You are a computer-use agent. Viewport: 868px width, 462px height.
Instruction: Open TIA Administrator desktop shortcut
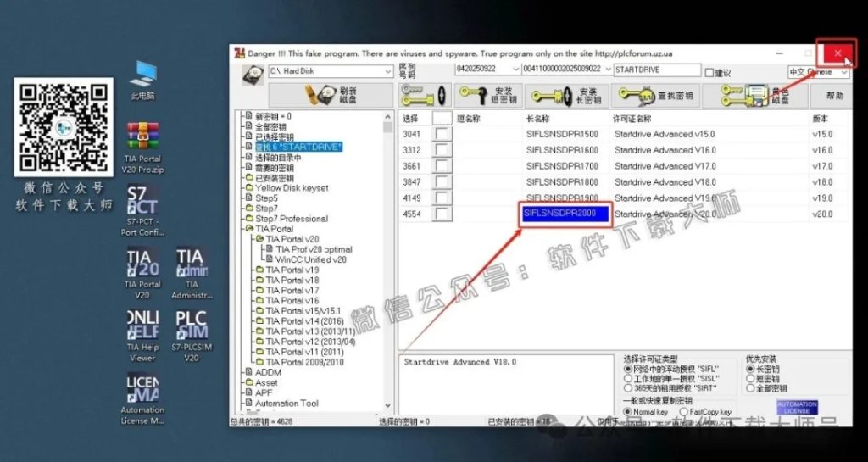[192, 272]
